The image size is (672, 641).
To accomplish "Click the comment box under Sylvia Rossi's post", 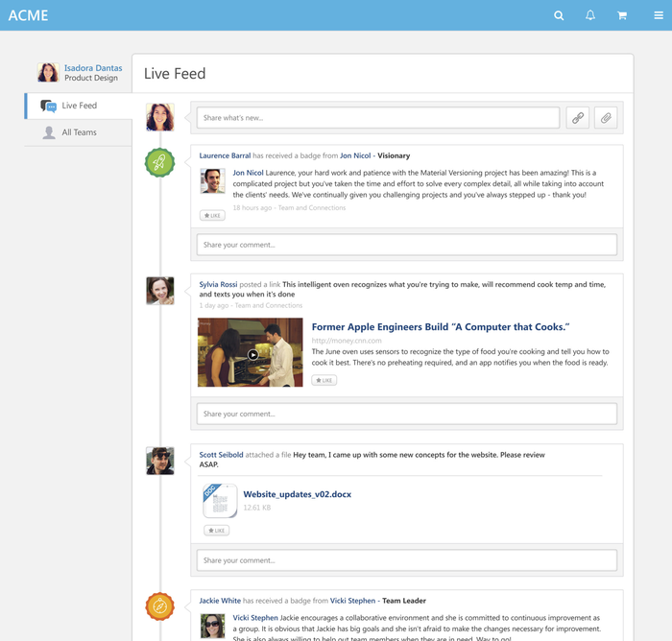I will (x=406, y=415).
